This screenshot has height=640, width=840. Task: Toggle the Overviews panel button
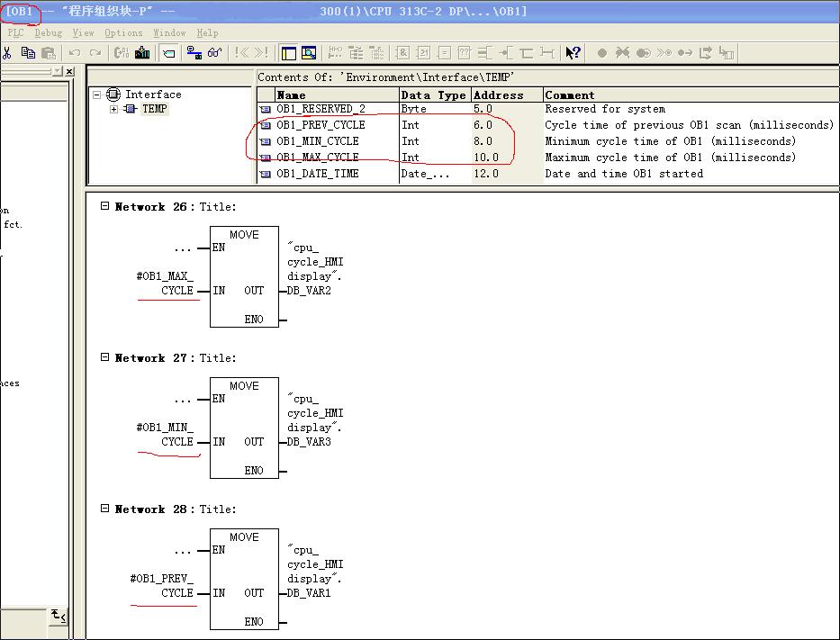[288, 53]
